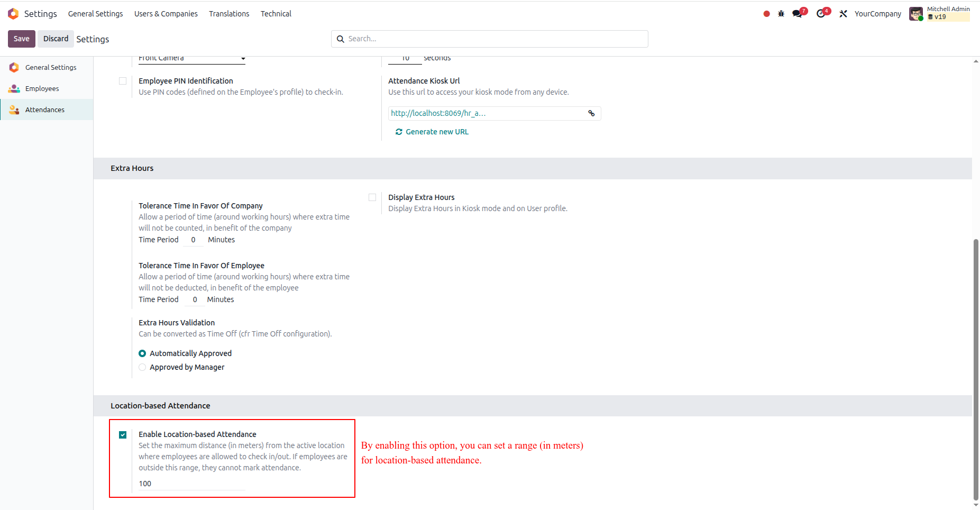The image size is (980, 510).
Task: Uncheck Enable Location-based Attendance
Action: click(x=123, y=435)
